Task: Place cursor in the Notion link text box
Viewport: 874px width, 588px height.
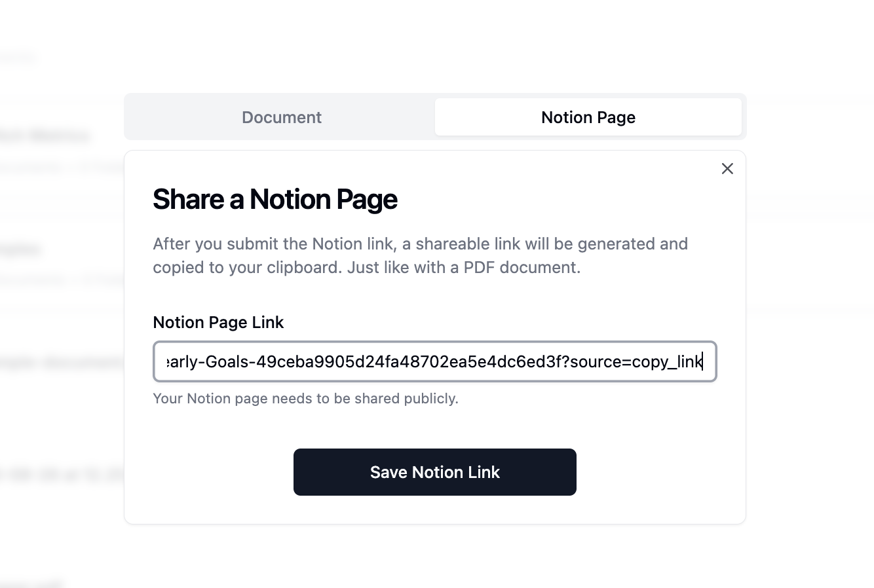Action: point(434,361)
